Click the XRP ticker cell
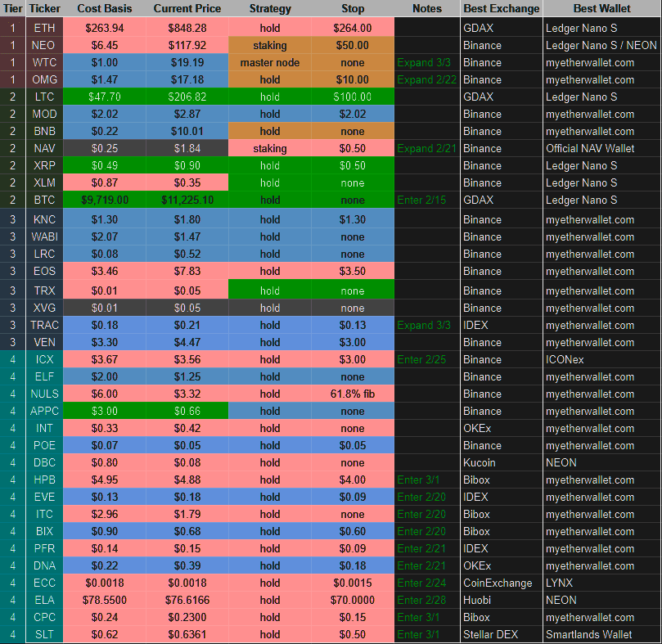662x644 pixels. [x=44, y=165]
